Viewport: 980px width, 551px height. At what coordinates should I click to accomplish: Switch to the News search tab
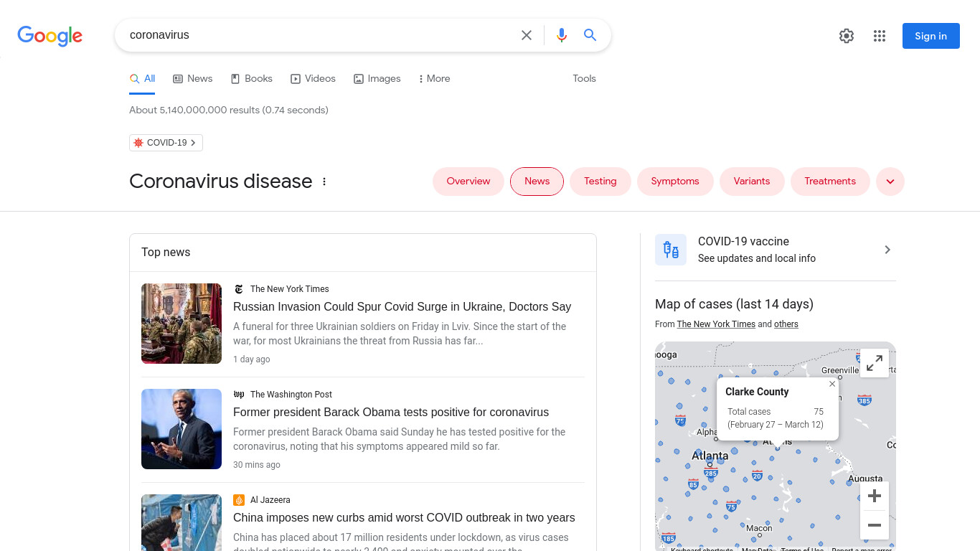[x=193, y=79]
